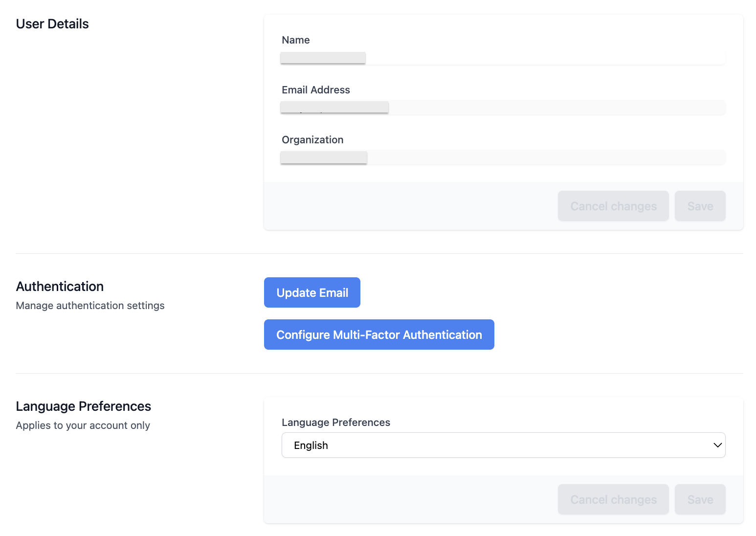
Task: Select the Authentication section heading
Action: tap(60, 287)
